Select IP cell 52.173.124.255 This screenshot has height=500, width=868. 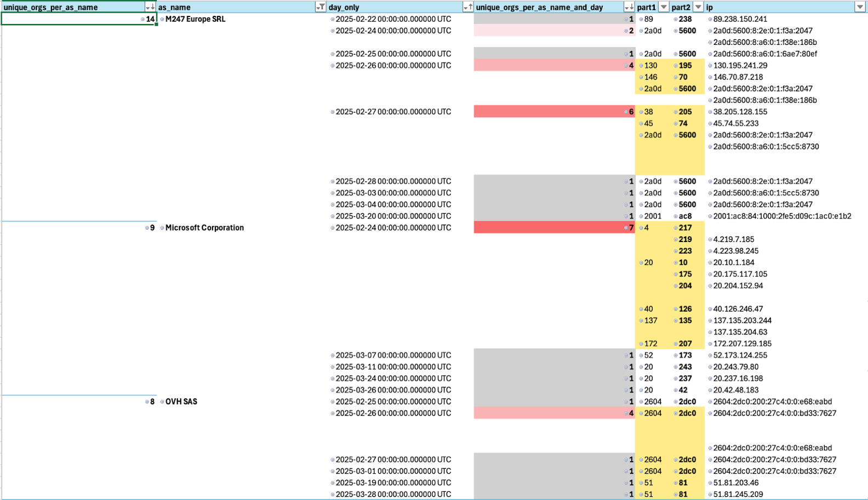[x=786, y=355]
